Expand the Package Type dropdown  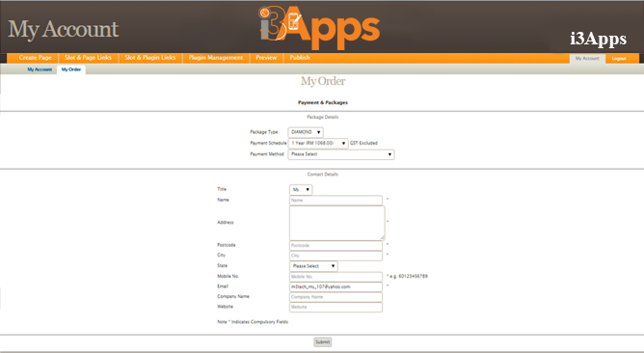click(x=306, y=132)
